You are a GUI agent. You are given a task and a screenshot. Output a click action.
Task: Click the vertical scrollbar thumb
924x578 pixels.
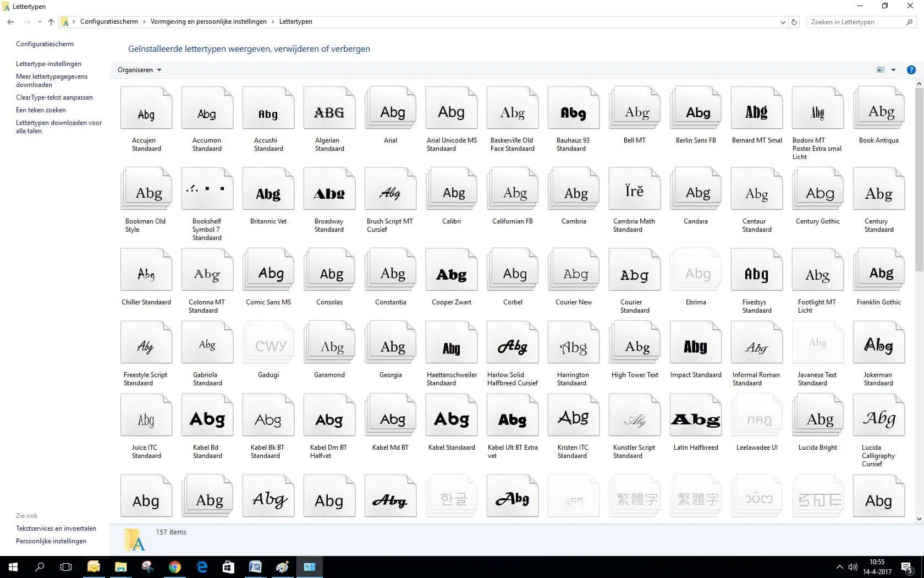pos(919,179)
